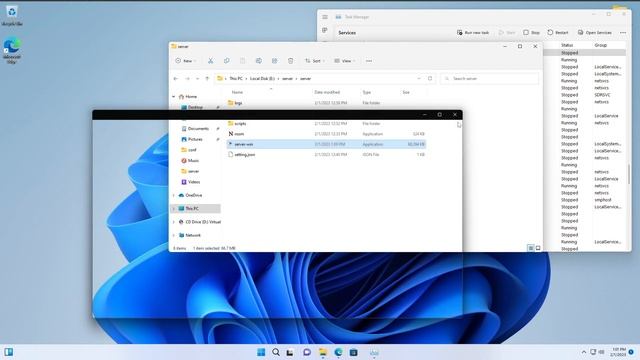Click the Share icon in File Explorer toolbar
This screenshot has width=640, height=360.
274,61
